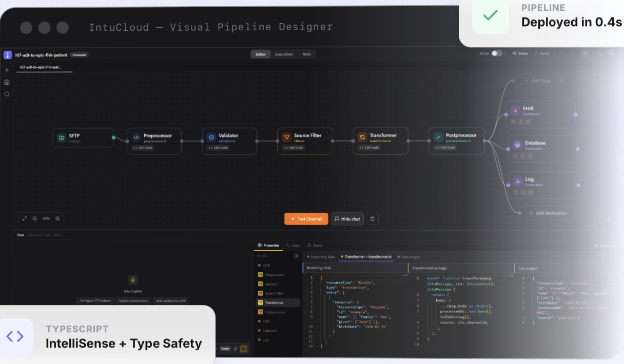This screenshot has width=624, height=364.
Task: Select the Source Filter funnel icon
Action: click(286, 137)
